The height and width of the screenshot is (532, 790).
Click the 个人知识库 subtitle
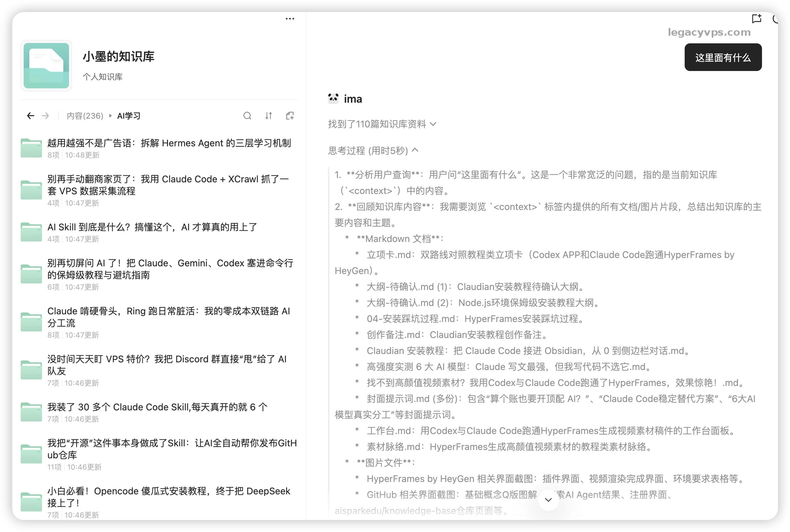point(102,77)
